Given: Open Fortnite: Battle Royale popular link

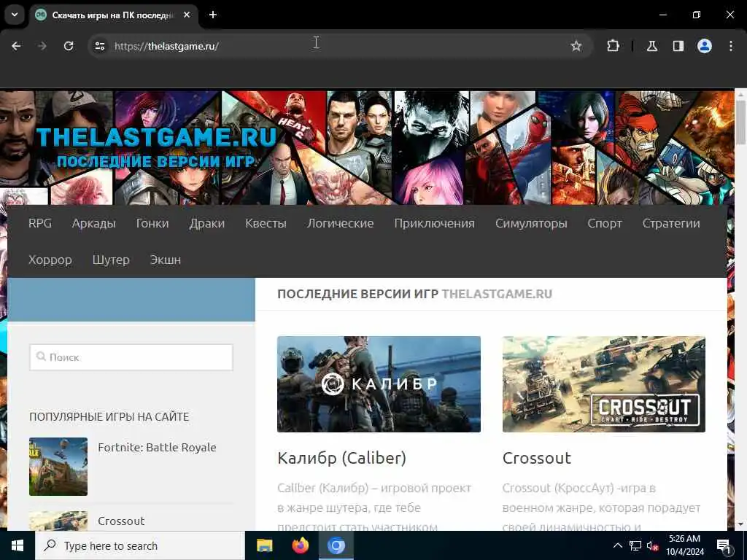Looking at the screenshot, I should (157, 448).
